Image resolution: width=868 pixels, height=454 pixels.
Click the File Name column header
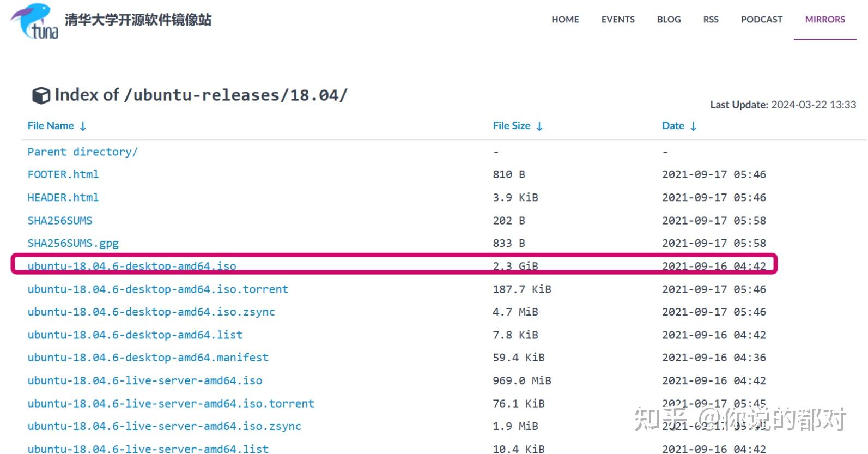51,126
